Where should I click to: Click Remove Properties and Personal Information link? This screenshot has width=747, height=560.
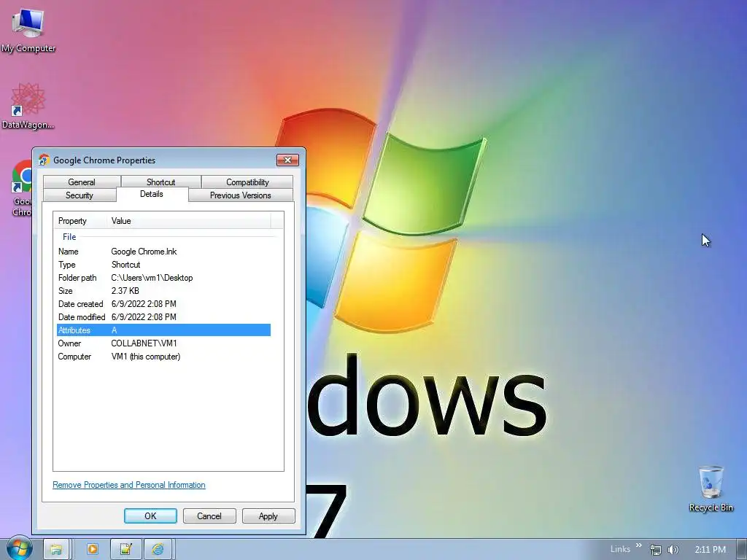[x=129, y=485]
